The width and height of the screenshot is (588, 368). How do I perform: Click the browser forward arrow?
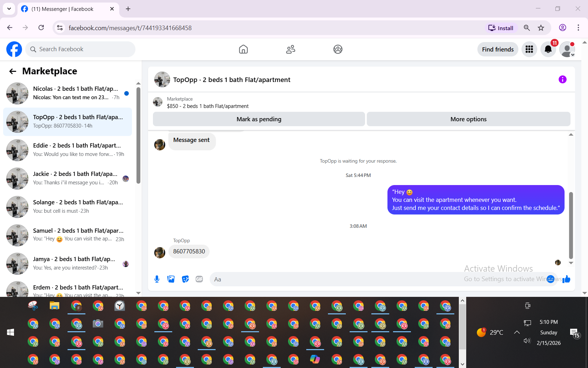25,28
